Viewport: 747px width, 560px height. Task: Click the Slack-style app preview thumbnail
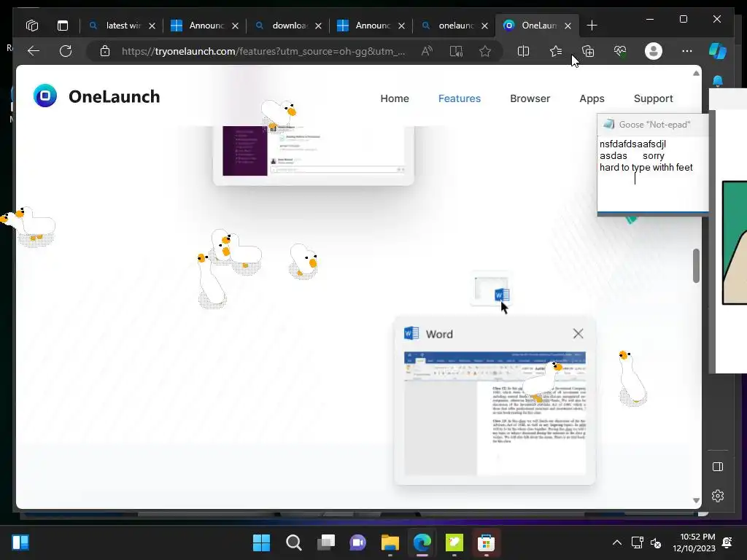click(x=314, y=151)
